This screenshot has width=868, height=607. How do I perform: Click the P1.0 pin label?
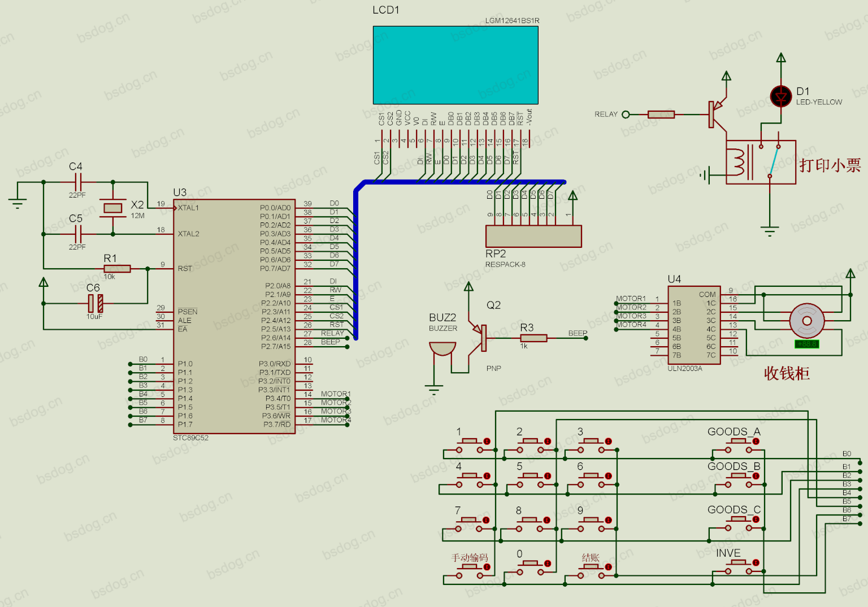185,364
